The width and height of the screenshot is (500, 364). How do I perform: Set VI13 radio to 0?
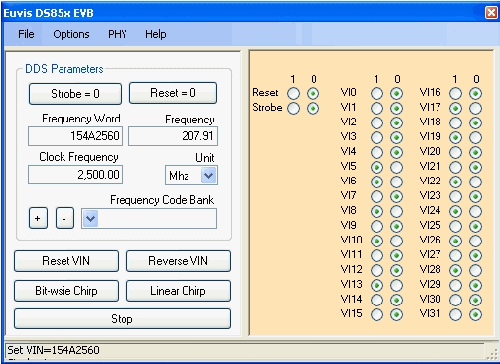(396, 285)
